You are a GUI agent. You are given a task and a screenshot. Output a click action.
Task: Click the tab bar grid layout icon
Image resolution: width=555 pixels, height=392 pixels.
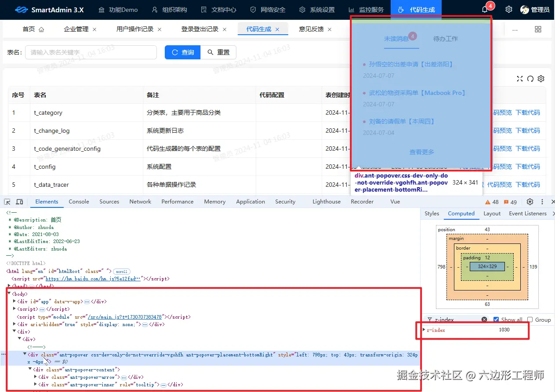(538, 29)
